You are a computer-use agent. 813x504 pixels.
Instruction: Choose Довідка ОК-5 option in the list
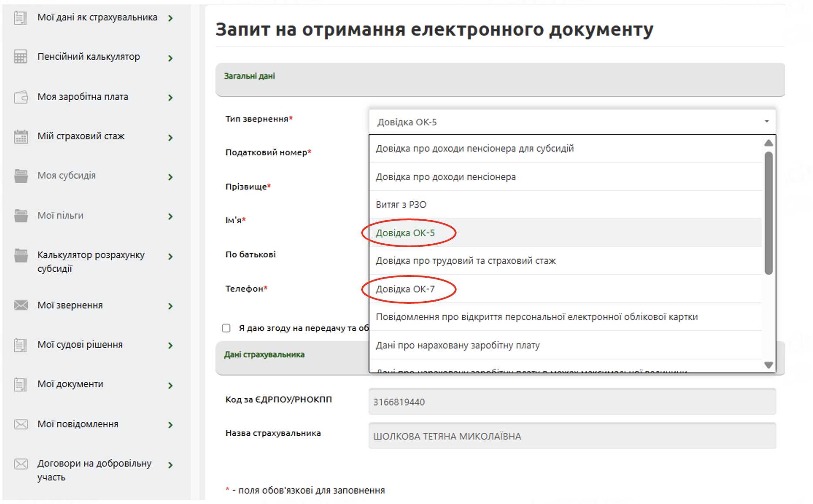point(405,233)
